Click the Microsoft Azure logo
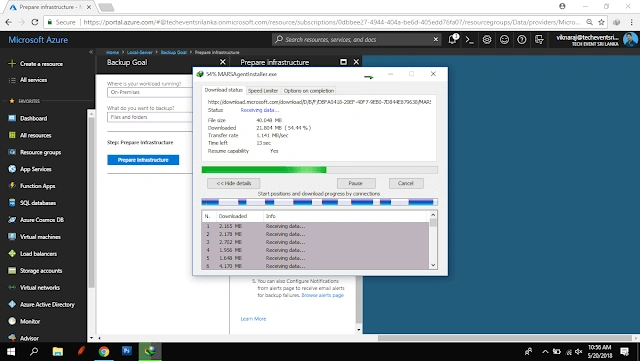Image resolution: width=640 pixels, height=361 pixels. [x=38, y=40]
